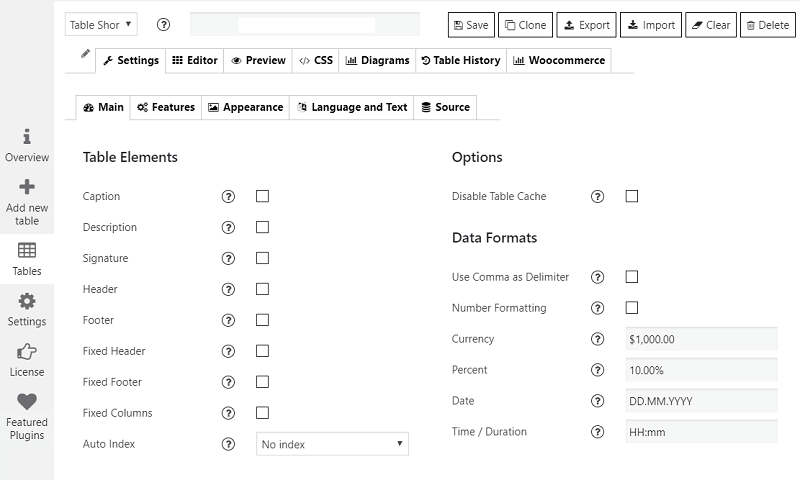Open the Table Shortcode dropdown at top
The width and height of the screenshot is (800, 480).
pos(101,25)
